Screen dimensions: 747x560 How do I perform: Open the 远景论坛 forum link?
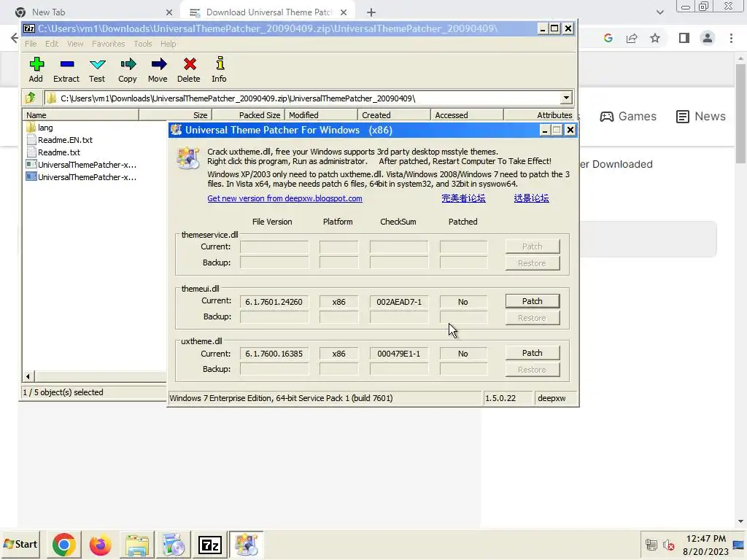tap(532, 198)
